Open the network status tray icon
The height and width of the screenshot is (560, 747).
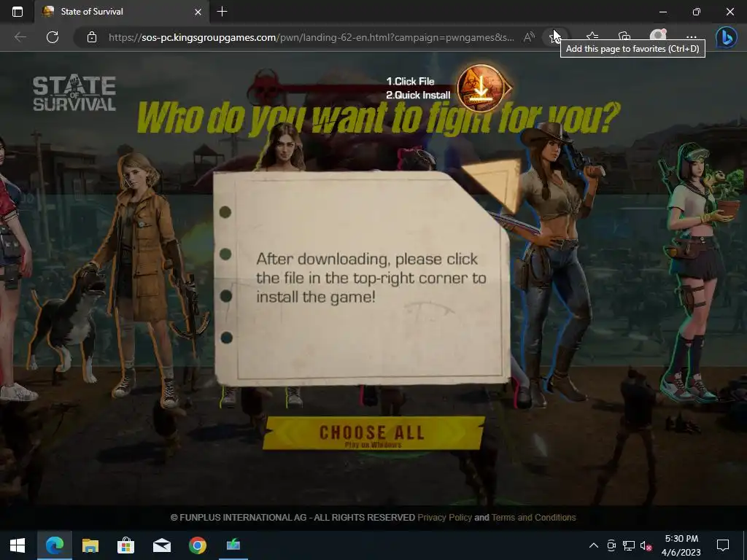click(628, 545)
